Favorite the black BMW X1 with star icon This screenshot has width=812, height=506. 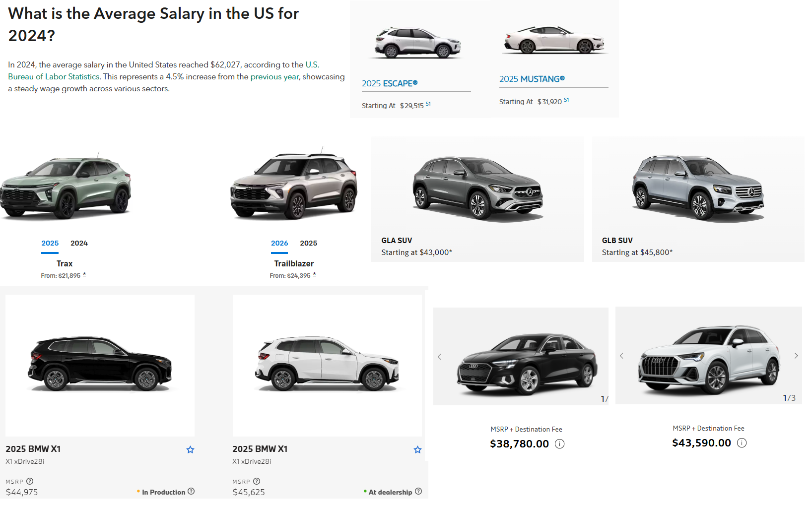(190, 449)
